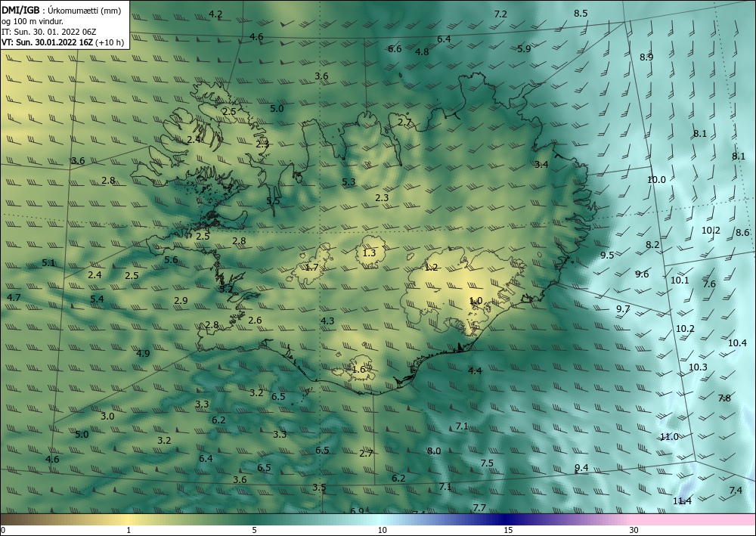Click the map value "9.4"
The height and width of the screenshot is (536, 756).
[x=581, y=467]
